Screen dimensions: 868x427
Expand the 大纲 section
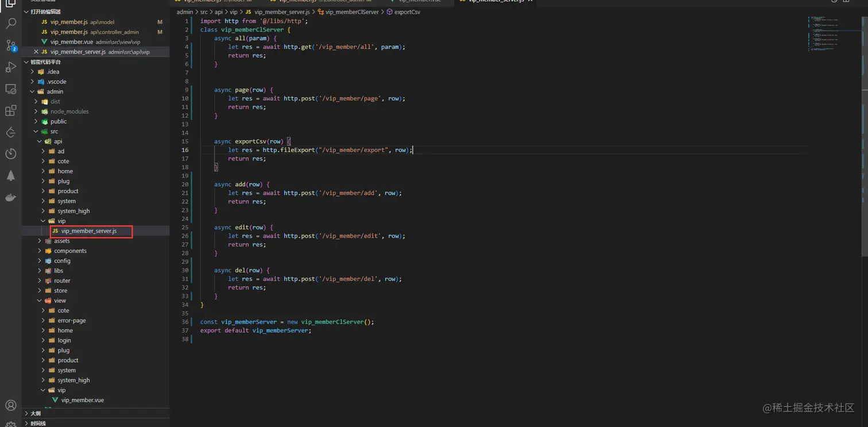coord(26,414)
